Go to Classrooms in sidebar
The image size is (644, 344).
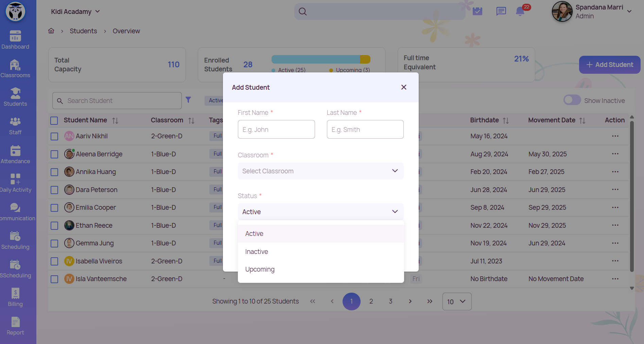click(x=15, y=68)
